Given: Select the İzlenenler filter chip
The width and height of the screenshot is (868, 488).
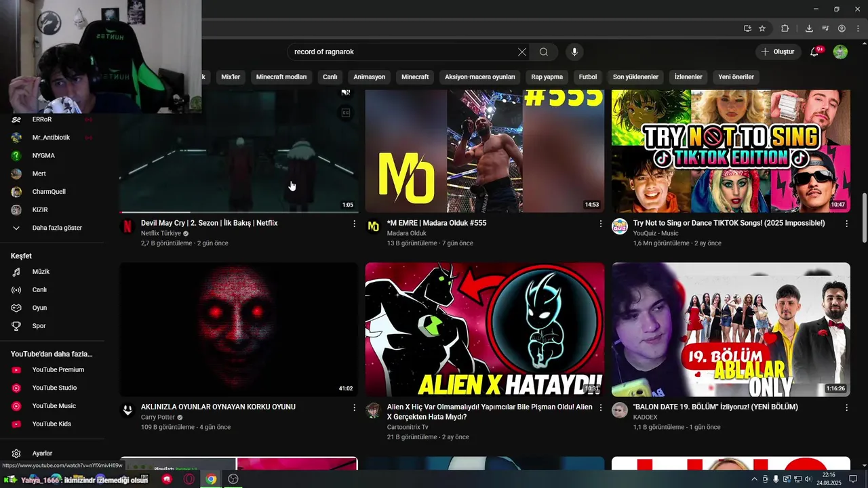Looking at the screenshot, I should (x=688, y=77).
